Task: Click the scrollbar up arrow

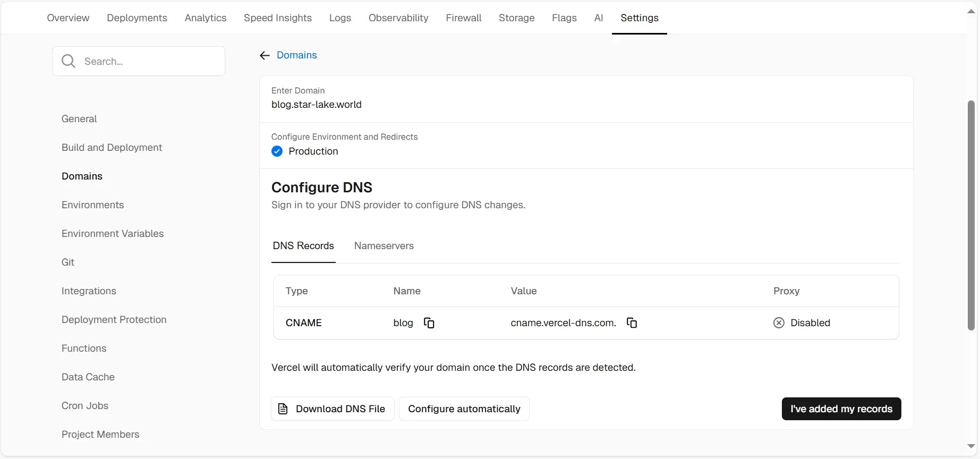Action: pyautogui.click(x=972, y=11)
